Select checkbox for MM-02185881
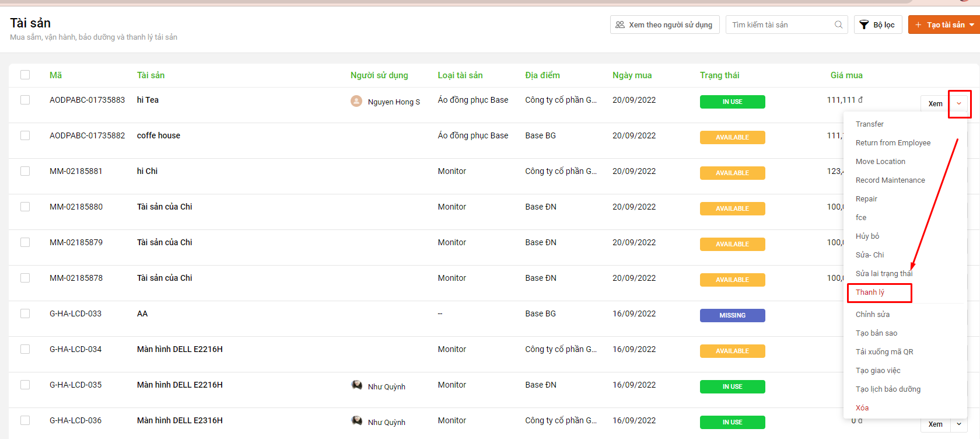The height and width of the screenshot is (439, 980). (25, 171)
